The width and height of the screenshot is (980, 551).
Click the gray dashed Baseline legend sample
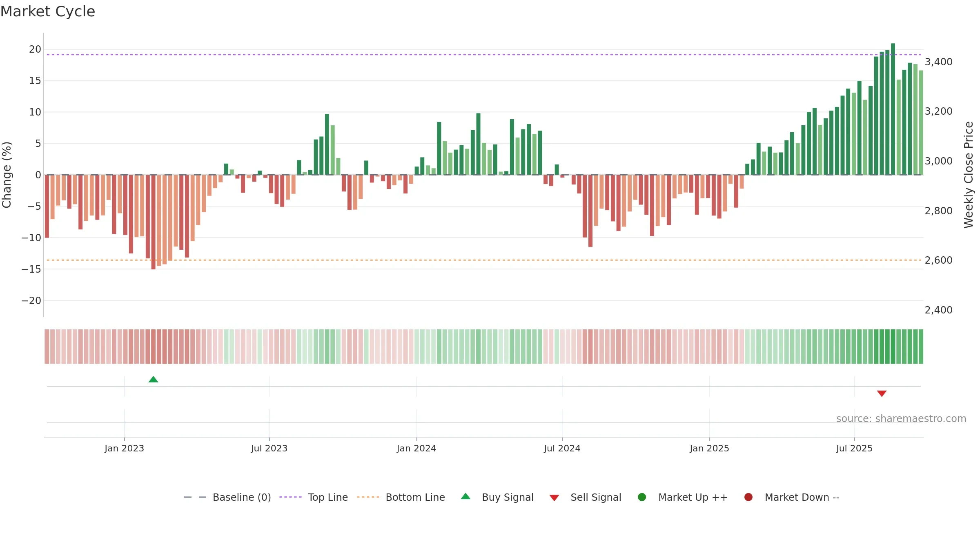click(195, 497)
